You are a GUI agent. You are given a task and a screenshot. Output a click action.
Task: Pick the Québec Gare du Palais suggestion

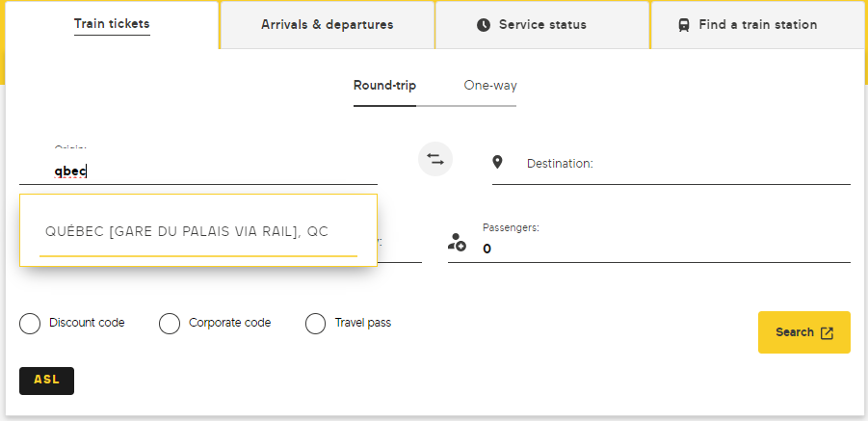click(187, 232)
